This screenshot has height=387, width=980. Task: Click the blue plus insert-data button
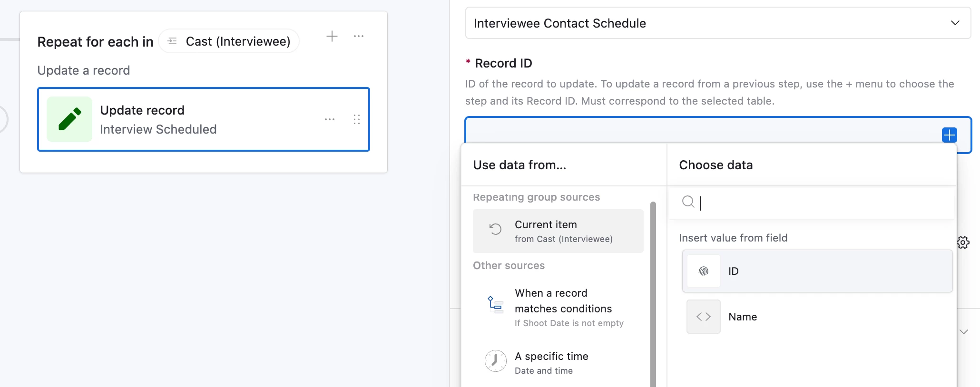(x=949, y=135)
